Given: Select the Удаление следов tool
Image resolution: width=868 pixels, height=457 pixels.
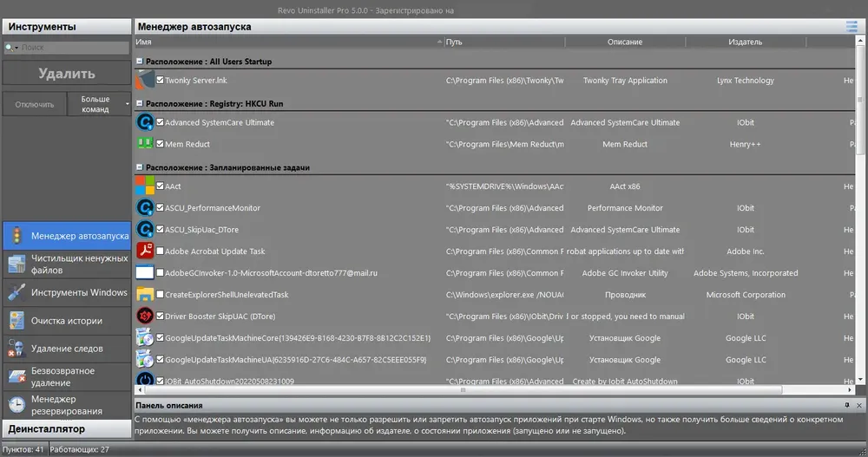Looking at the screenshot, I should 67,349.
